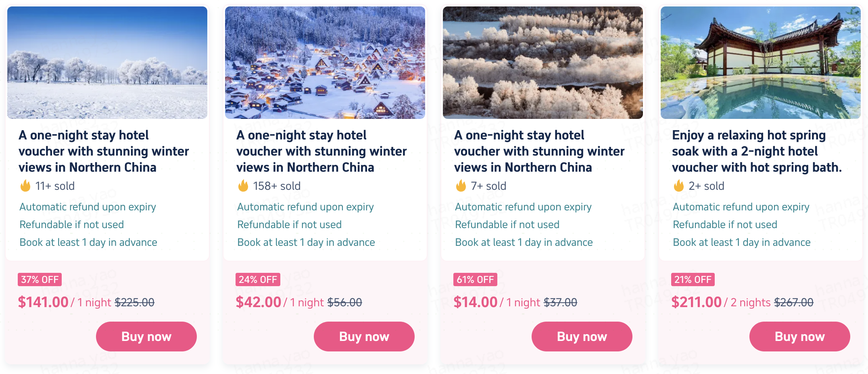Click flame icon beside 11+ sold
The width and height of the screenshot is (868, 374).
pos(25,186)
